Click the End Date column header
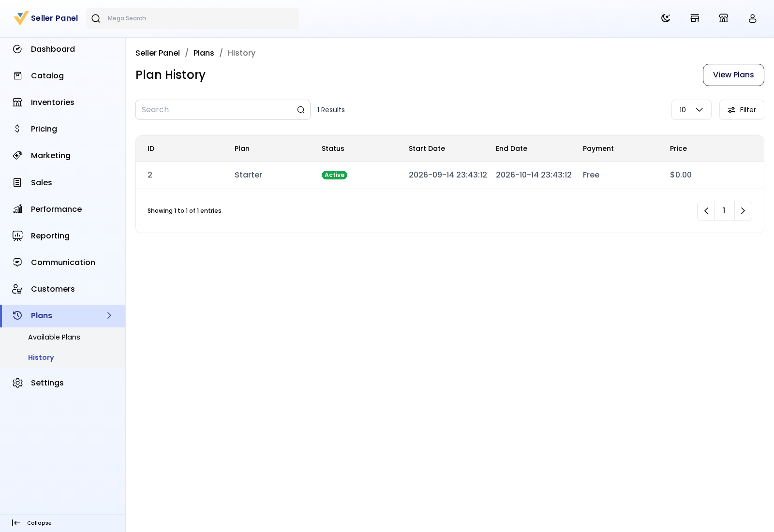Screen dimensions: 774x532 (x=511, y=149)
